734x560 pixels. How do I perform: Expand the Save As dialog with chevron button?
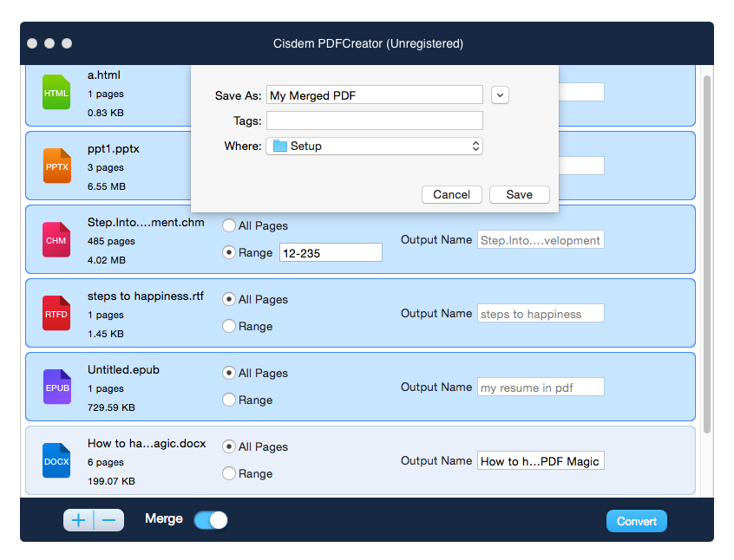(x=500, y=94)
